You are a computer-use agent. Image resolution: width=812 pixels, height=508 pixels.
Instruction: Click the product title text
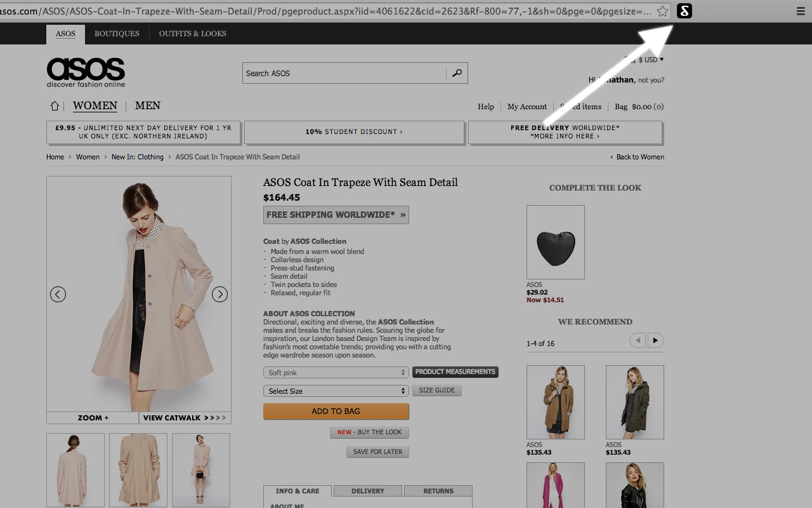360,182
